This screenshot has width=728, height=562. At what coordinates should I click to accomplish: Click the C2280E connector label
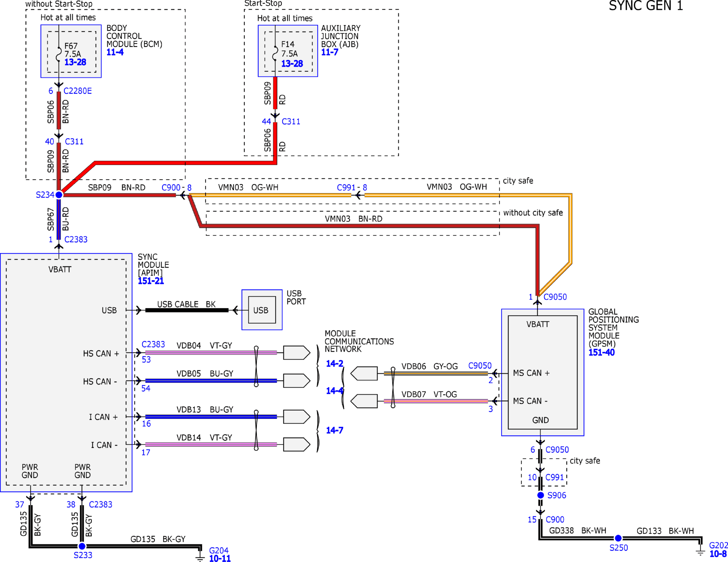point(78,91)
